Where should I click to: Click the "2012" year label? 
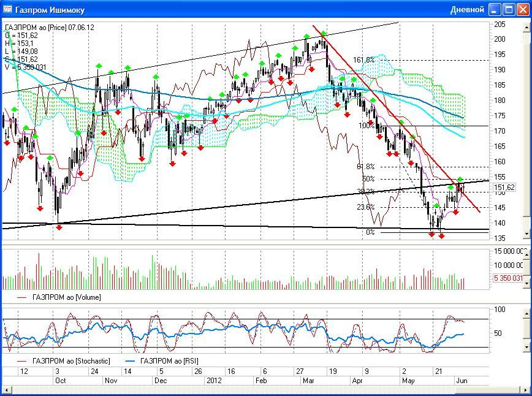[x=214, y=381]
